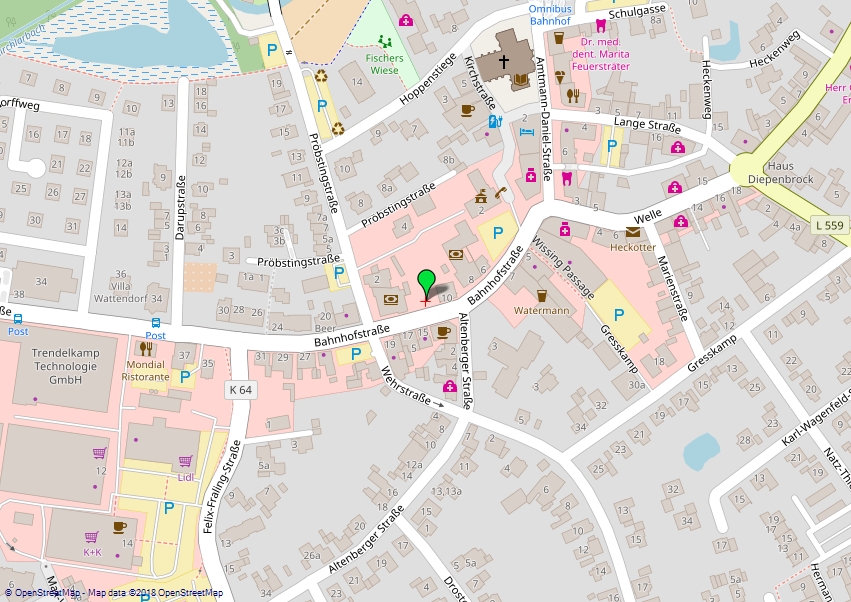
Task: Click the Marienstraße street label
Action: 673,288
